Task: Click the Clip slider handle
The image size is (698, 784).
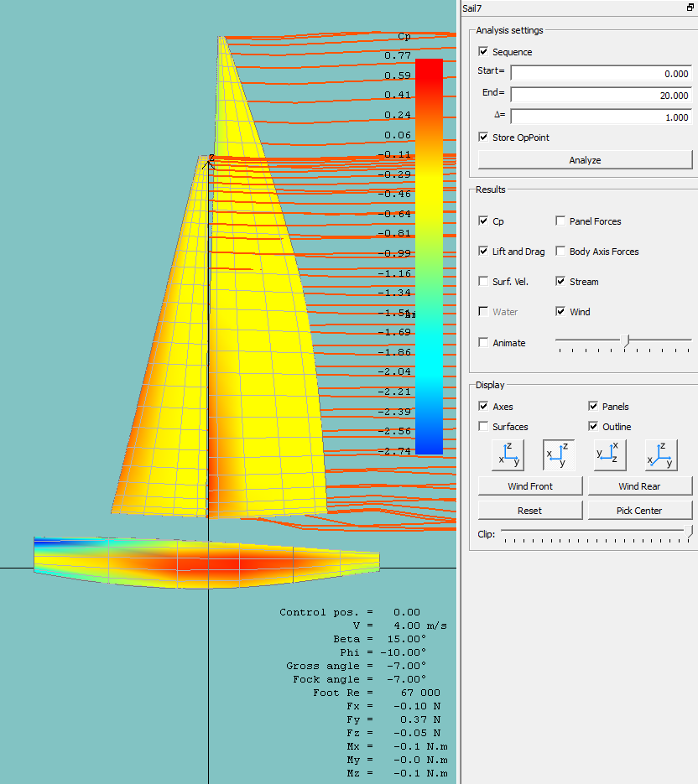Action: coord(690,531)
